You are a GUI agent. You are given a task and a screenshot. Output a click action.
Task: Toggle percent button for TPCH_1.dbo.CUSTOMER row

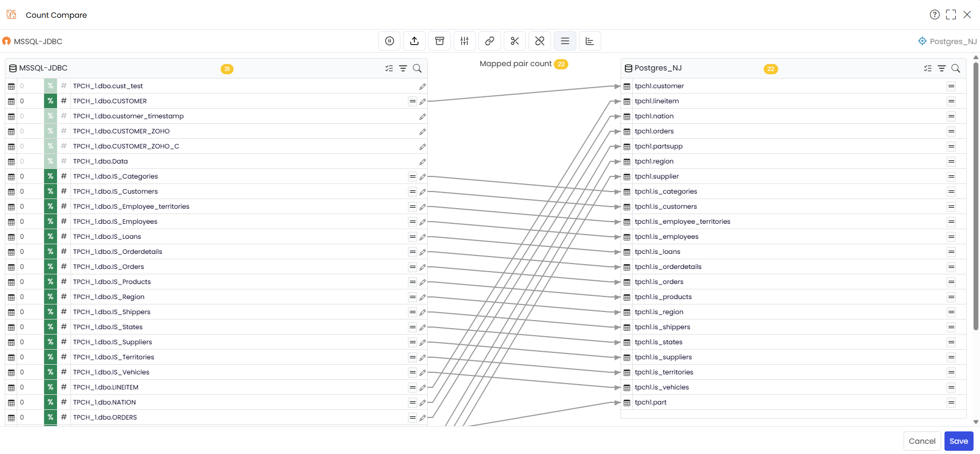[x=50, y=101]
